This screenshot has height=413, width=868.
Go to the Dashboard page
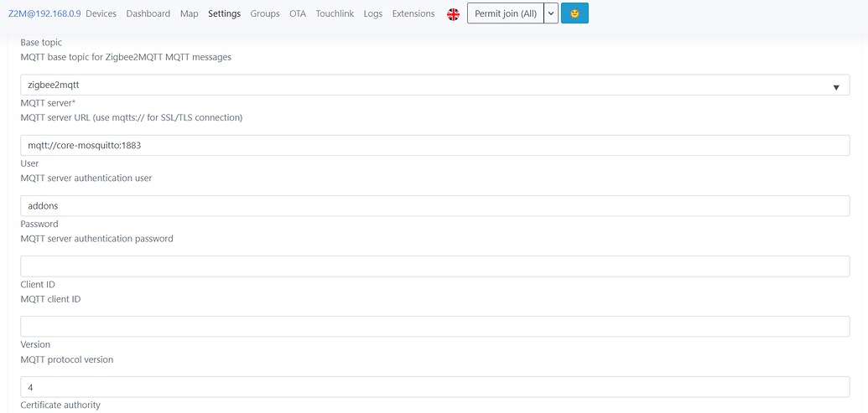148,13
